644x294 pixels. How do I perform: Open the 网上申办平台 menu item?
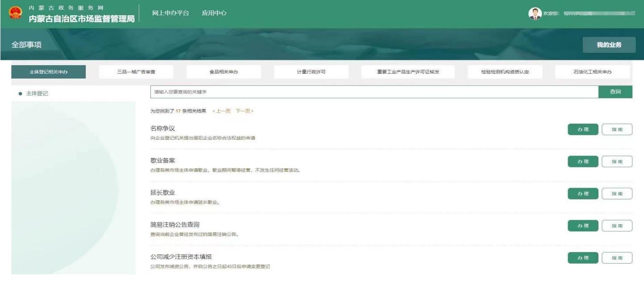pos(170,13)
